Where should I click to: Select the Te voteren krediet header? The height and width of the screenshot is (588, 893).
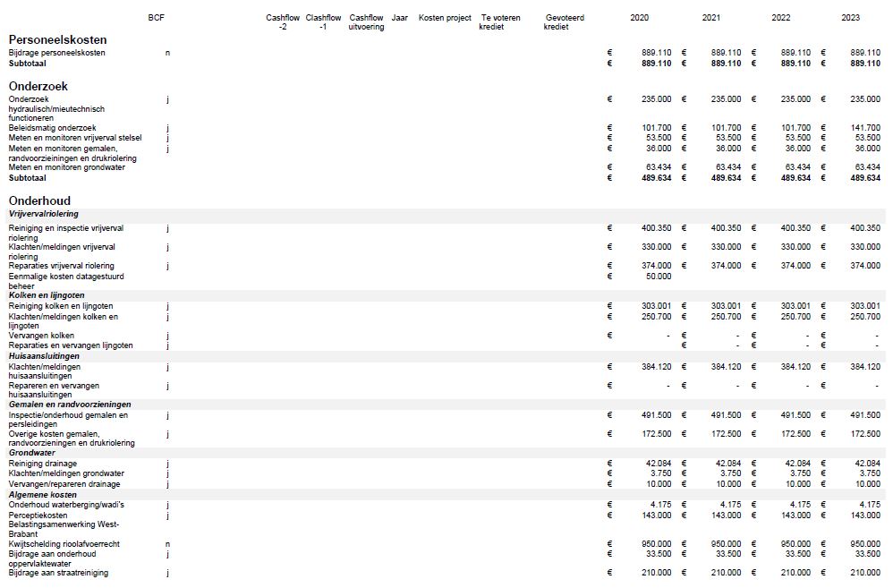tap(499, 22)
